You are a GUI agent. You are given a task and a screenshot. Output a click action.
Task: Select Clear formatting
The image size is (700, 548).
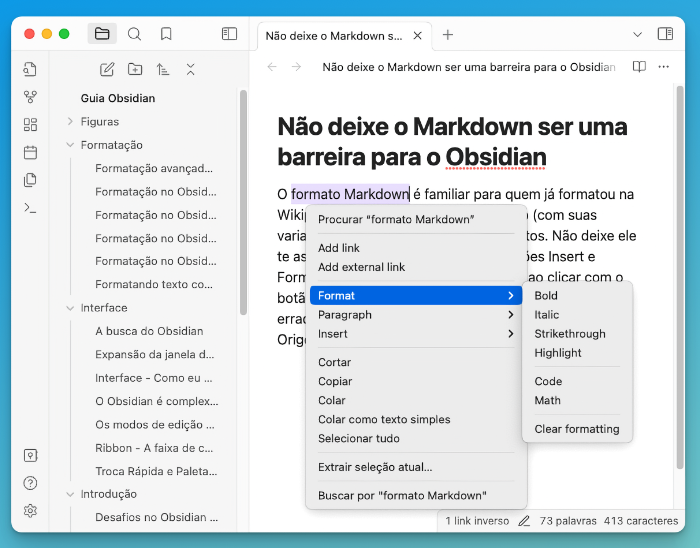(577, 429)
